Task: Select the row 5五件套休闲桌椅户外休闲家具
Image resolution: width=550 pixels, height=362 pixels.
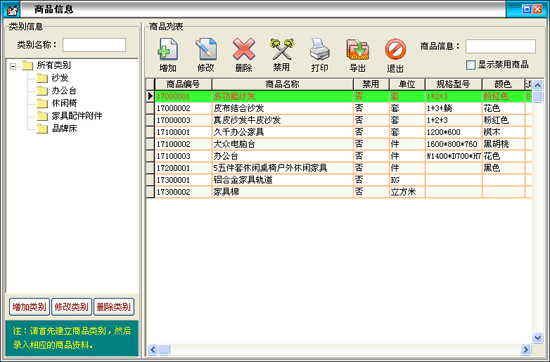Action: (339, 168)
